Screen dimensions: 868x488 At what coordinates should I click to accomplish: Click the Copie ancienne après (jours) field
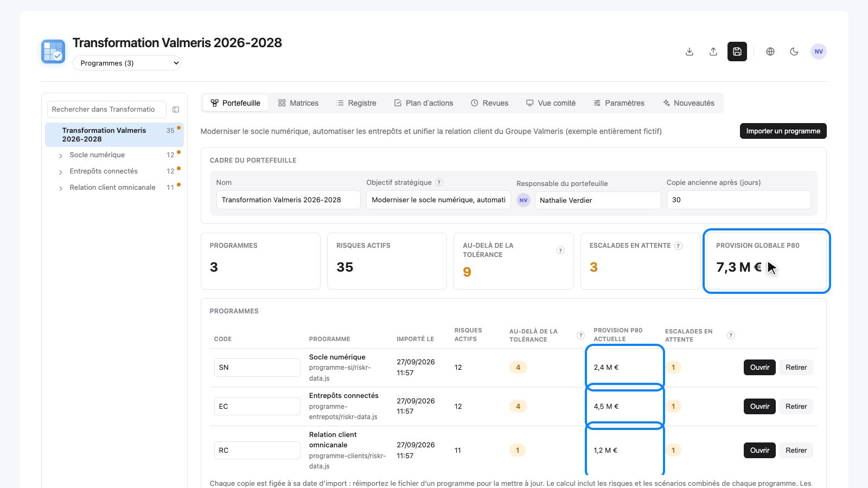pyautogui.click(x=738, y=200)
